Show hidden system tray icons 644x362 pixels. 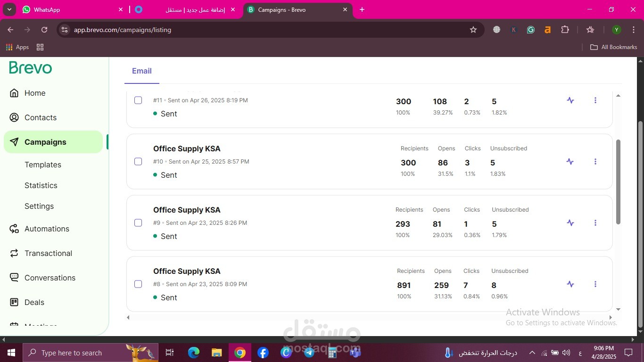(x=532, y=353)
